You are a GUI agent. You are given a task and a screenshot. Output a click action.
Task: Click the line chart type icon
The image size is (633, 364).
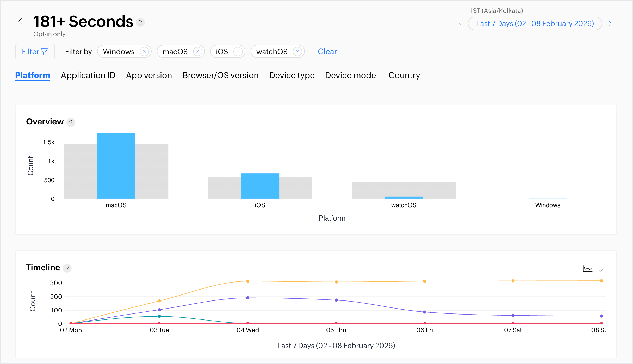(587, 269)
